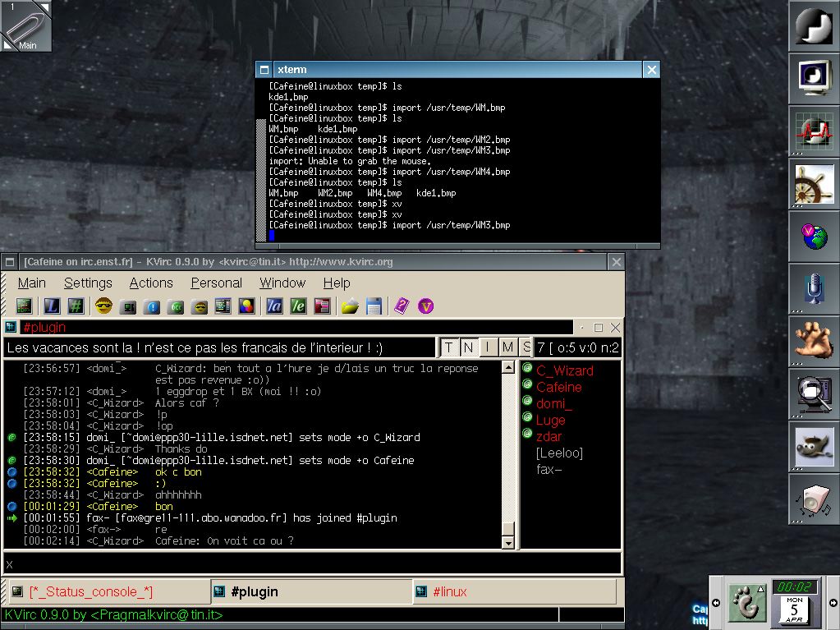This screenshot has height=630, width=840.
Task: Open the RGB color balls toolbar icon
Action: (x=246, y=306)
